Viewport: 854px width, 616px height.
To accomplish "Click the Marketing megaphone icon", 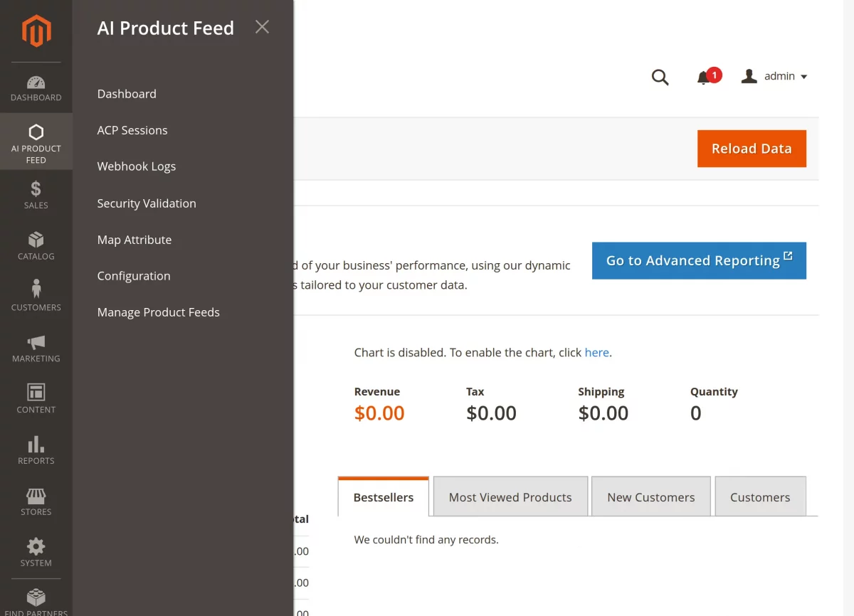I will [x=36, y=346].
